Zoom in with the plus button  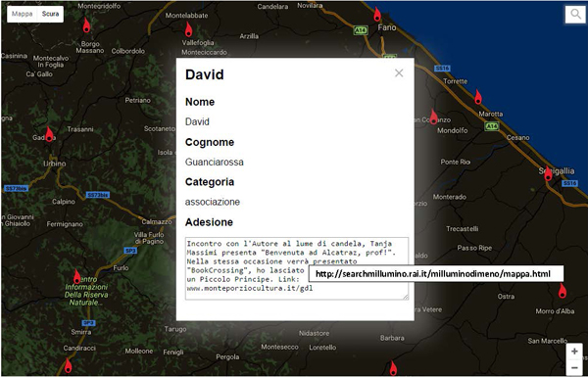click(x=574, y=352)
